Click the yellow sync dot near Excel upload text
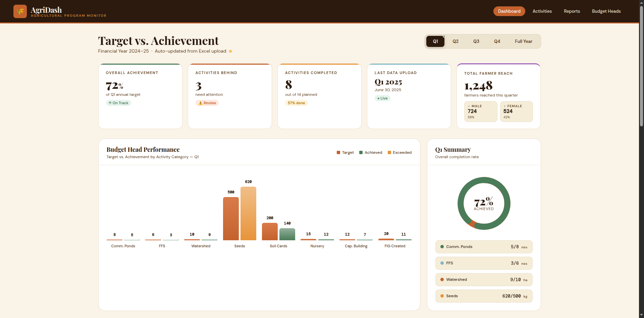Viewport: 644px width, 318px height. coord(230,51)
